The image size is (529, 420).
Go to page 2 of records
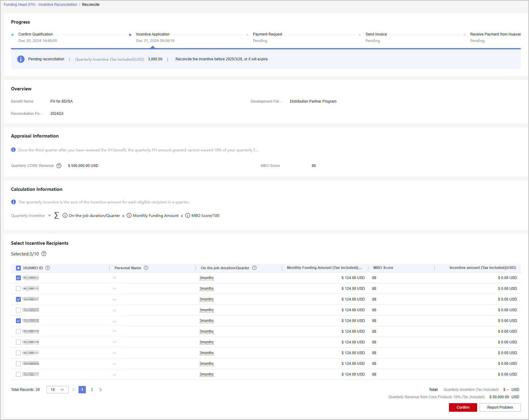[92, 390]
